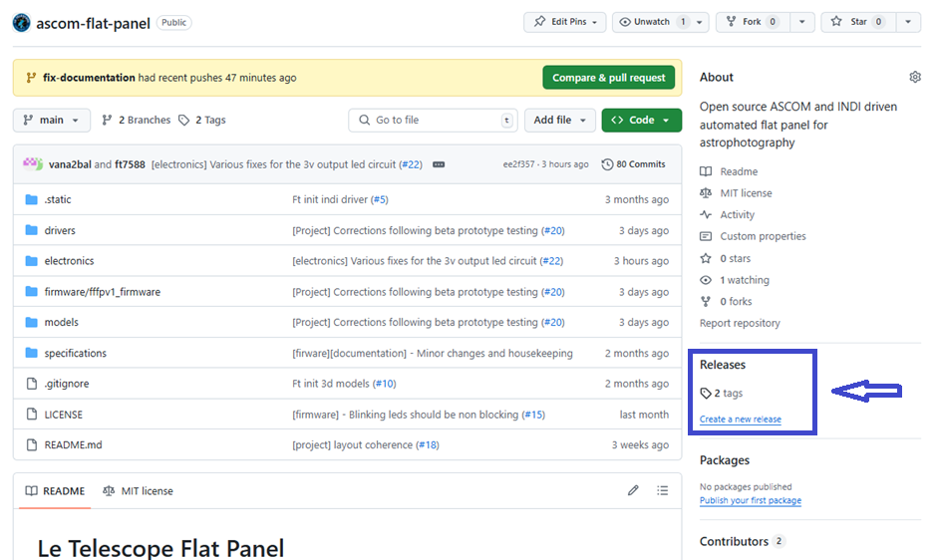
Task: Expand commit message ellipsis icon
Action: click(x=439, y=164)
